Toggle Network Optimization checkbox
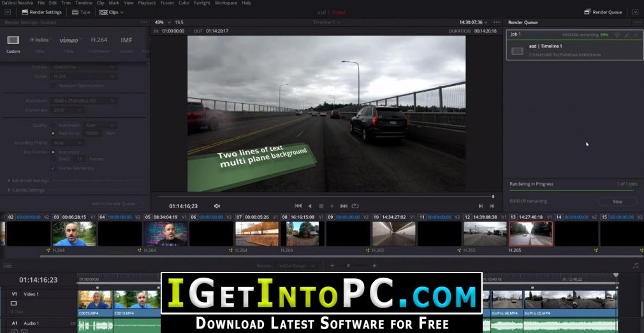This screenshot has height=333, width=644. coord(54,86)
